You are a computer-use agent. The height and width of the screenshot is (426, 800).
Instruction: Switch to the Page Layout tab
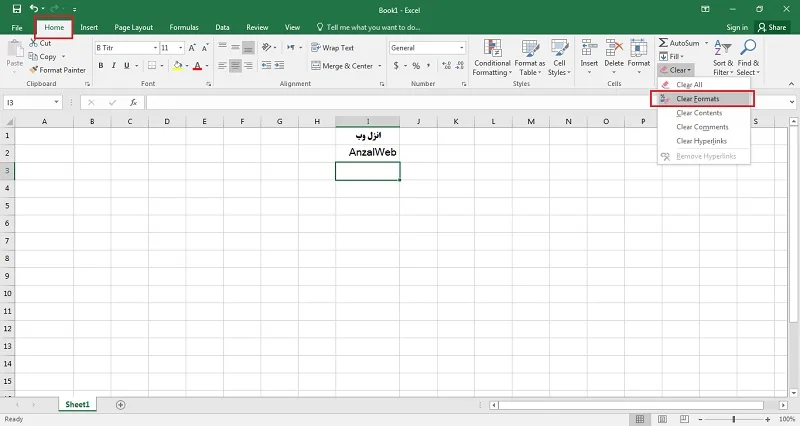(x=133, y=27)
